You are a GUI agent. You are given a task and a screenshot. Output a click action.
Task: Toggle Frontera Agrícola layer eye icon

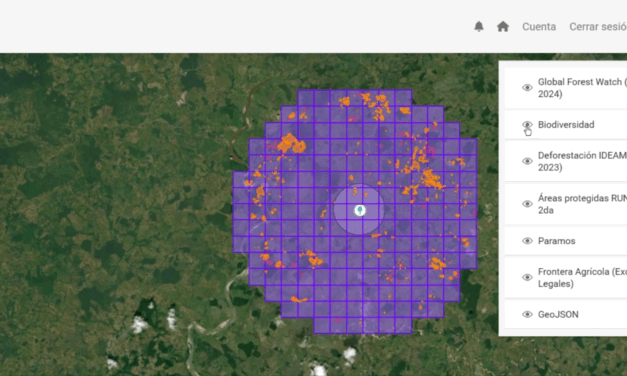click(x=527, y=277)
